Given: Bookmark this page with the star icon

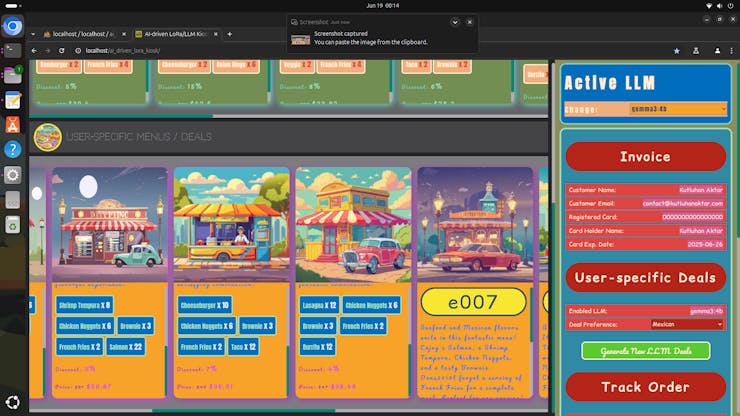Looking at the screenshot, I should [677, 50].
